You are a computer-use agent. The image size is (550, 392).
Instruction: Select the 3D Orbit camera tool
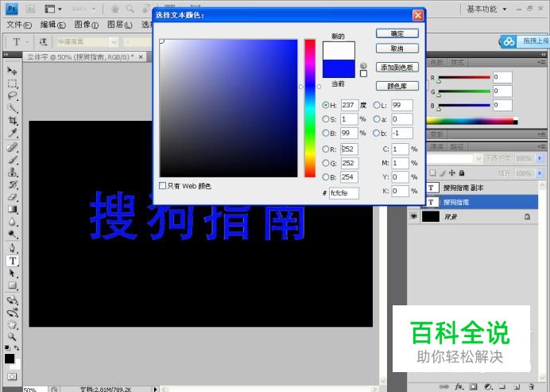click(x=12, y=312)
